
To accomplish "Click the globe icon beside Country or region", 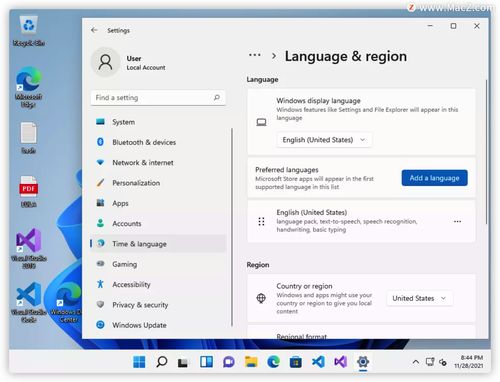I will coord(261,298).
